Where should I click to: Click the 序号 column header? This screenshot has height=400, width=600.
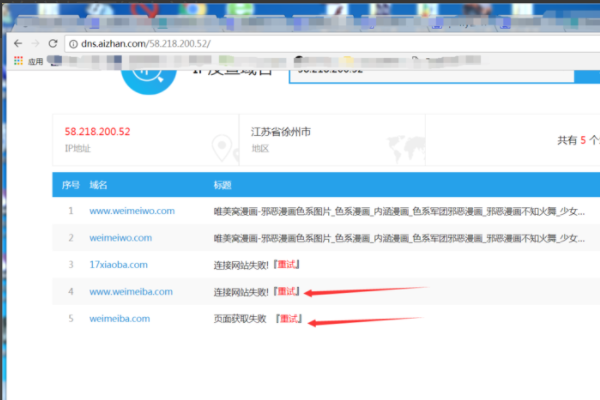click(70, 185)
